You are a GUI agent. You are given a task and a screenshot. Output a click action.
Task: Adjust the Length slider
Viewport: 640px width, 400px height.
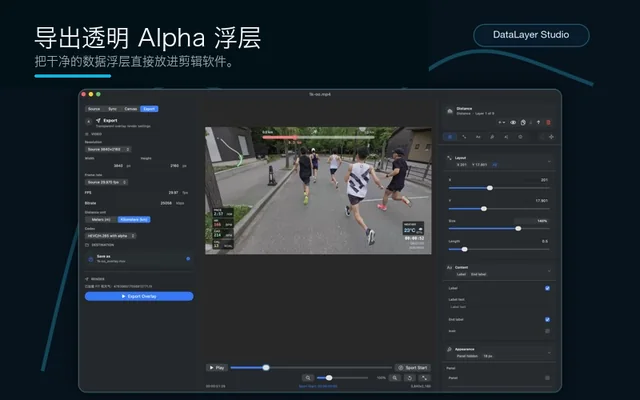499,249
